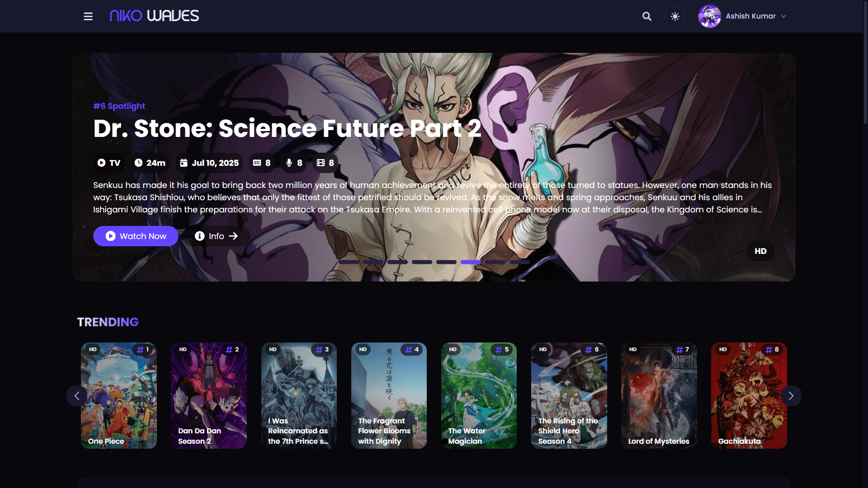
Task: Open the hamburger menu
Action: pyautogui.click(x=88, y=16)
